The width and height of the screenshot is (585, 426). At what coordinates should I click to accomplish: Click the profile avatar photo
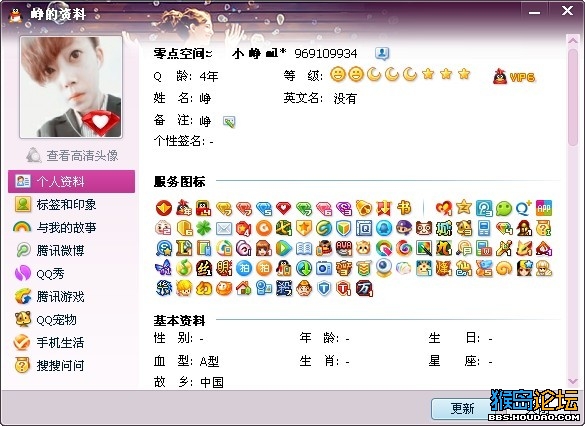point(71,87)
